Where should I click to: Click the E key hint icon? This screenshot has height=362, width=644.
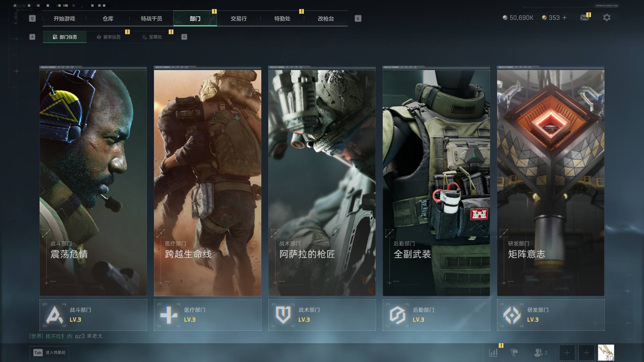pyautogui.click(x=358, y=18)
